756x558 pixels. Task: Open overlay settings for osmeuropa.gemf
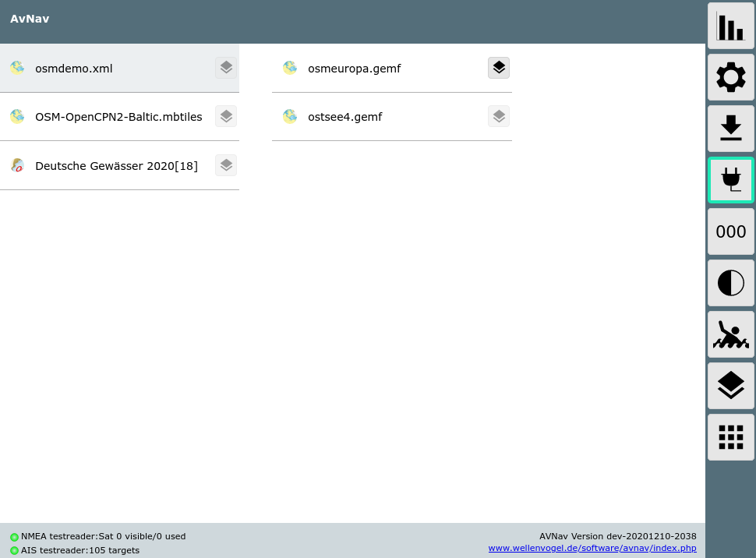(499, 68)
